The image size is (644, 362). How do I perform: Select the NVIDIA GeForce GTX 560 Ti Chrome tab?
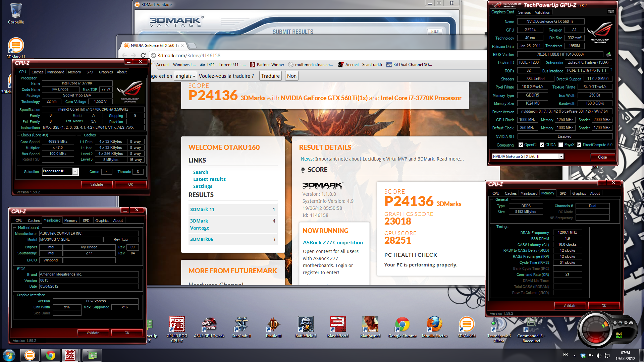(154, 46)
